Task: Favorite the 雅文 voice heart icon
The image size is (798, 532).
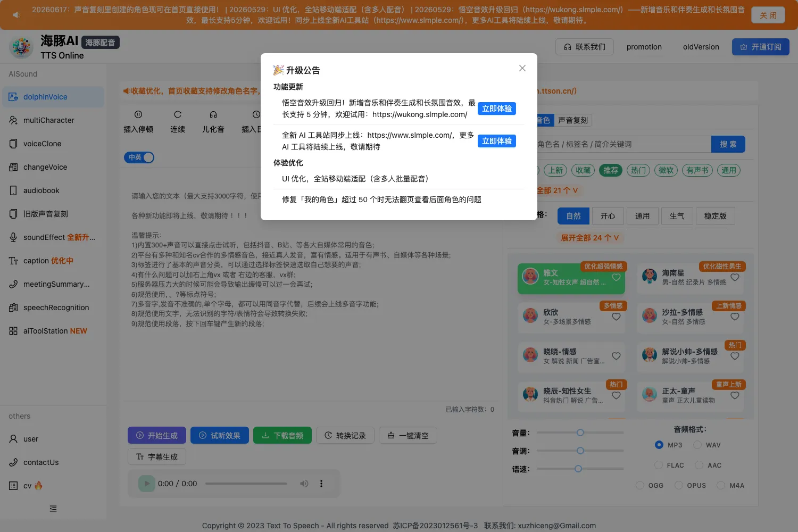Action: tap(616, 277)
